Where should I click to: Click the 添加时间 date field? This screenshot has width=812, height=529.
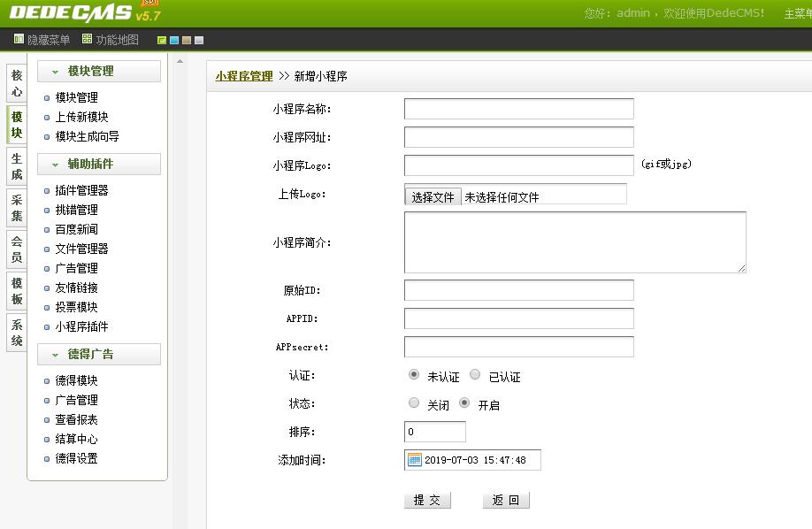[x=473, y=460]
